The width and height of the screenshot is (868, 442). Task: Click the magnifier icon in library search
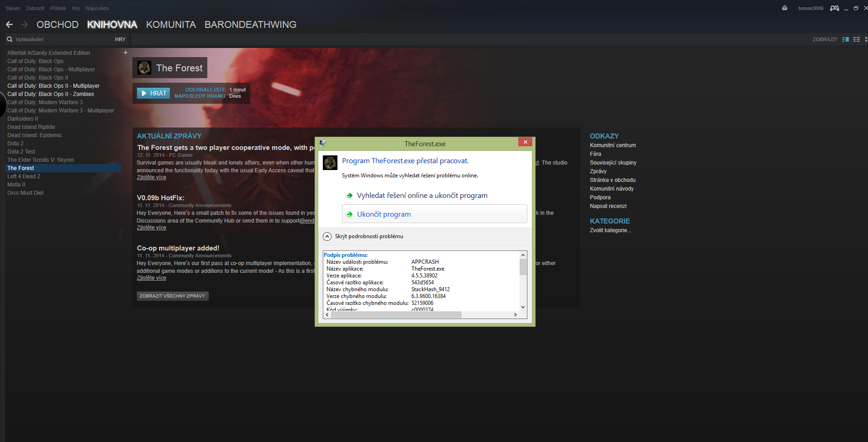(10, 39)
